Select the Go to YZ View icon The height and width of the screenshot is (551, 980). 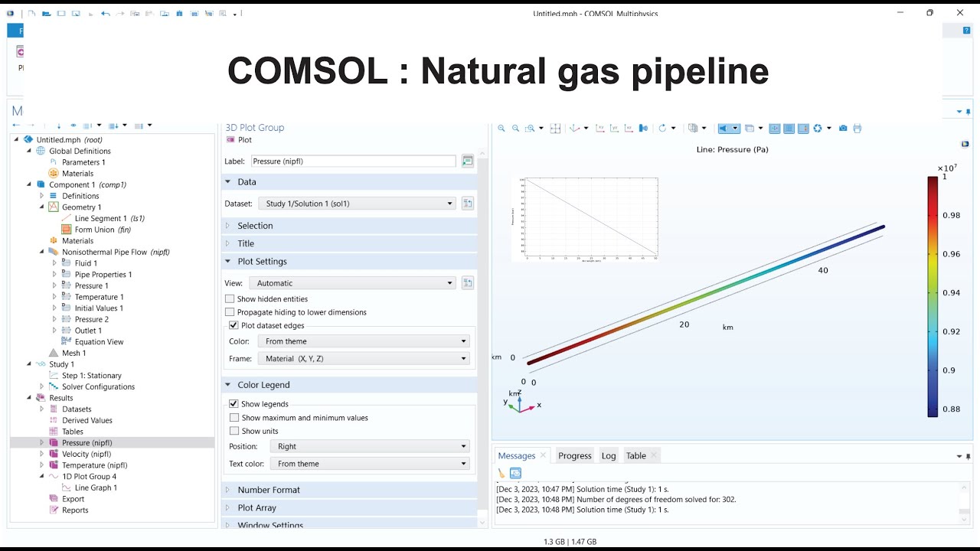(x=615, y=128)
